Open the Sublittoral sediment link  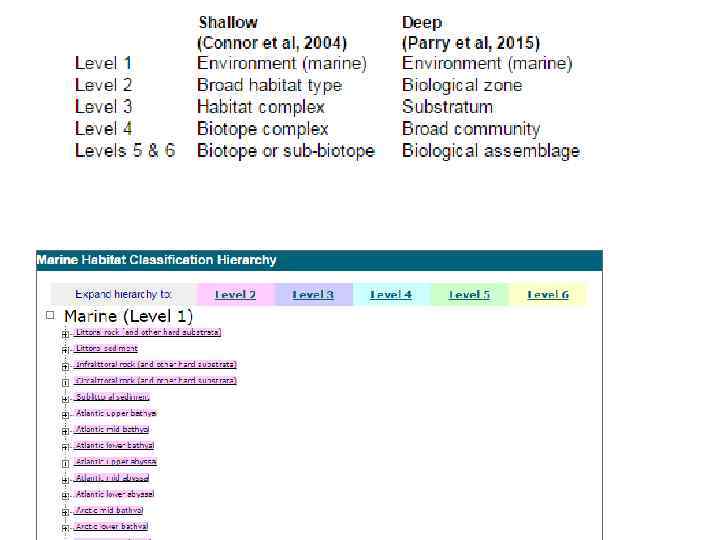point(112,397)
